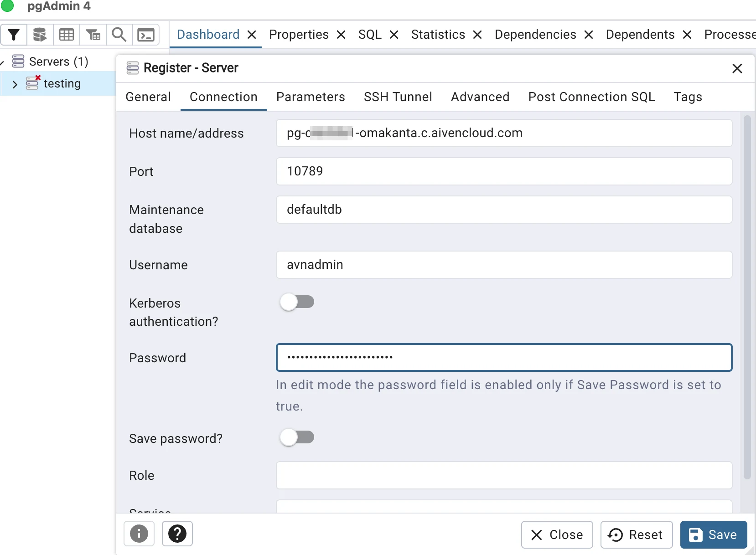Image resolution: width=756 pixels, height=555 pixels.
Task: Open the Advanced tab
Action: point(480,97)
